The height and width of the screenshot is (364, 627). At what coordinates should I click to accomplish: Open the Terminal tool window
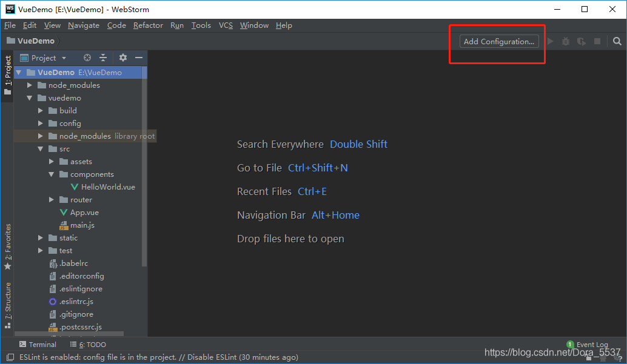pos(38,345)
